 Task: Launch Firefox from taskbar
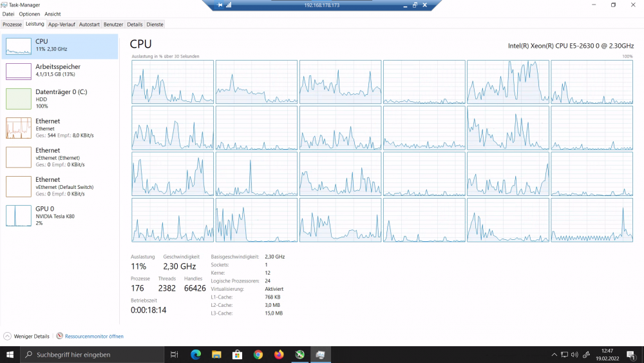point(279,355)
